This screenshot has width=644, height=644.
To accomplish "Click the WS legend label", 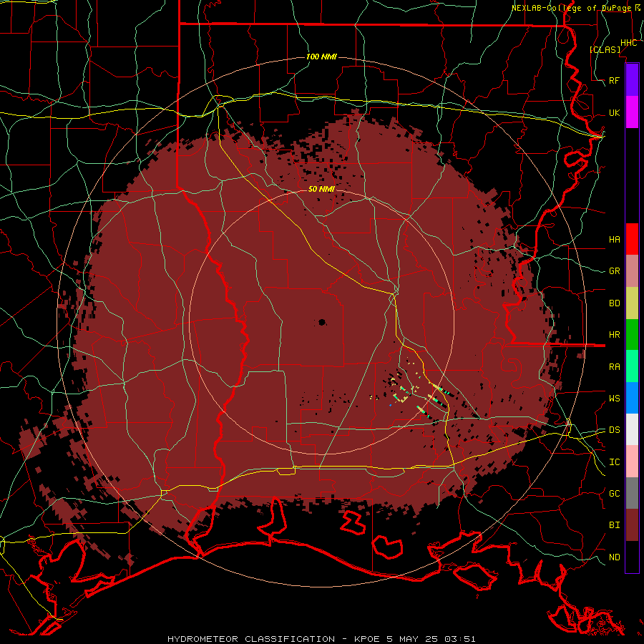I will 614,399.
